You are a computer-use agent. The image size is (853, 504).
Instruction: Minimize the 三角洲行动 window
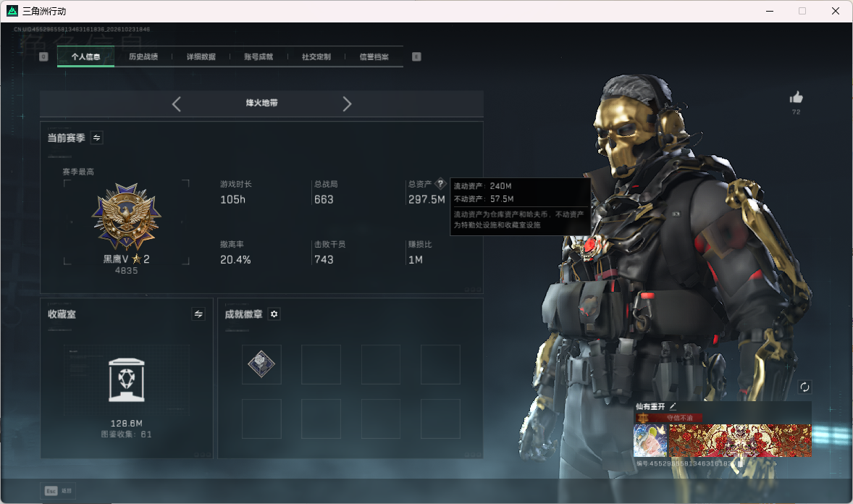pos(770,11)
